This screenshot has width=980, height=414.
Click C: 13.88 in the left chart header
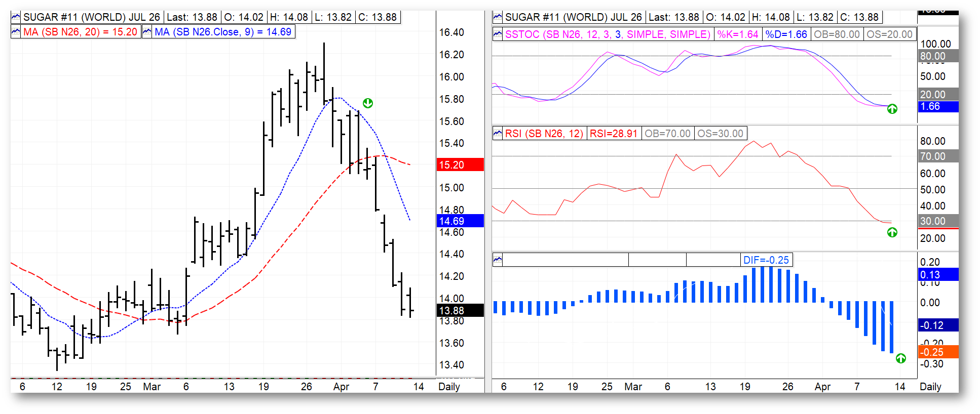(378, 17)
